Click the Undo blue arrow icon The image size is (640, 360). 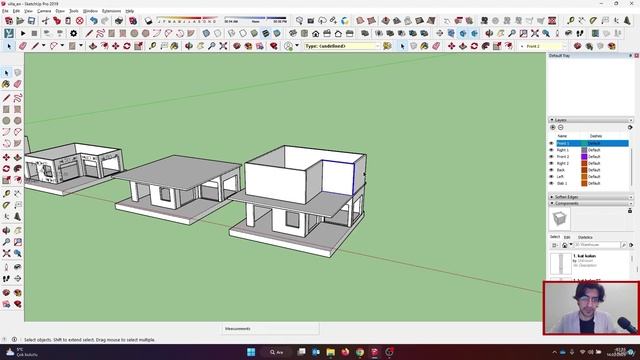(93, 21)
